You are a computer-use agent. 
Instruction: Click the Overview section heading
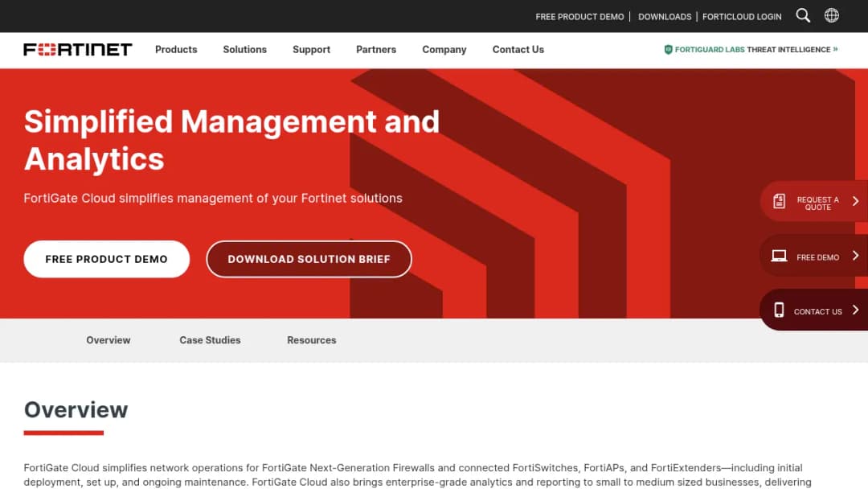[76, 410]
